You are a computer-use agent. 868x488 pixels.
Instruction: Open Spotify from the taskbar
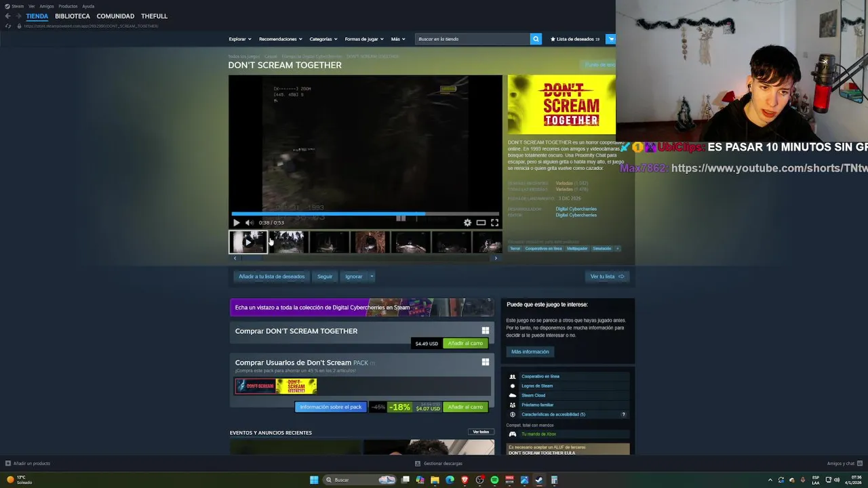(x=494, y=480)
